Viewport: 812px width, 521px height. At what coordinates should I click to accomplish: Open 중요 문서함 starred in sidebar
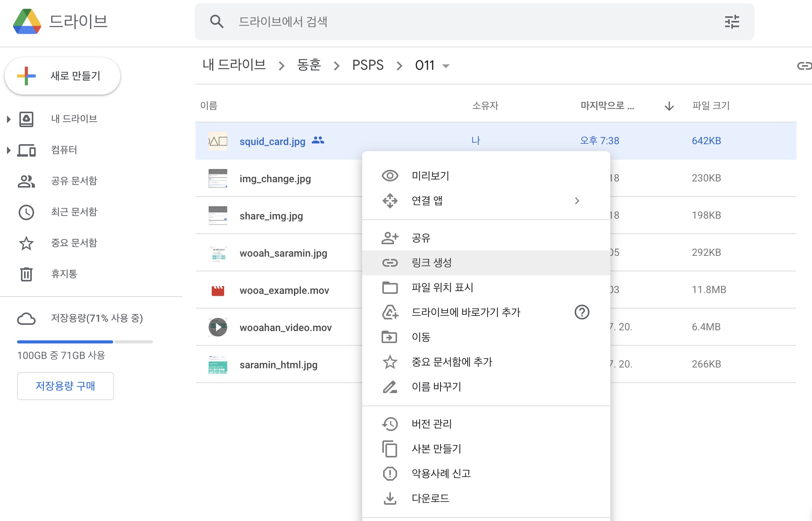(x=74, y=243)
